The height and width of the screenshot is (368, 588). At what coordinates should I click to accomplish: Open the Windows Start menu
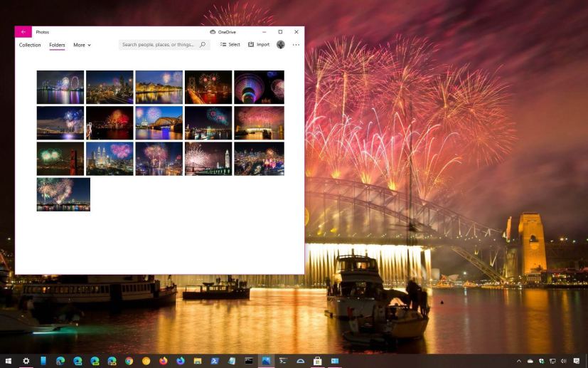[9, 362]
